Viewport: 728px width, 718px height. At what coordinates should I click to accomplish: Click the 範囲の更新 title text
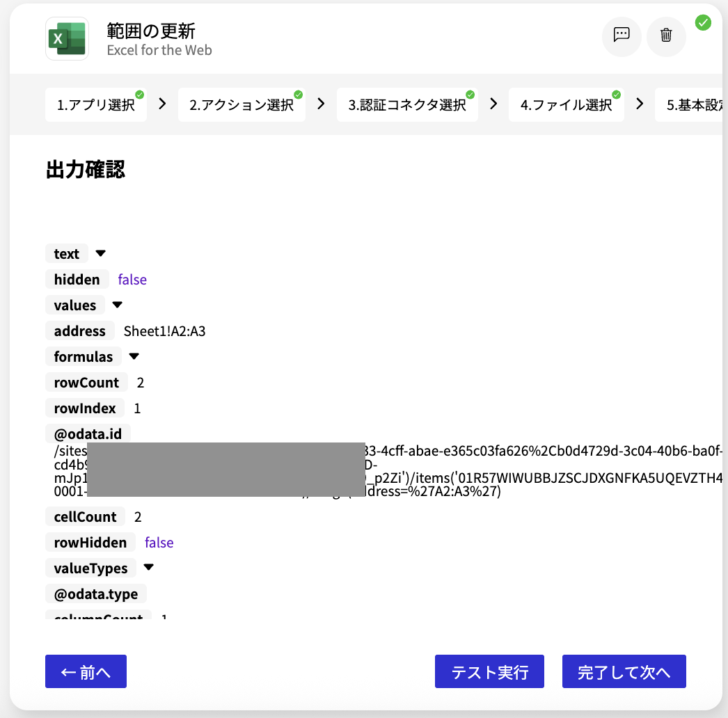[x=151, y=31]
